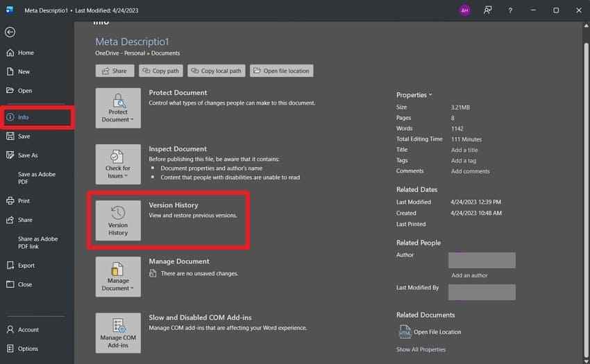The image size is (590, 364).
Task: Open the Version History button
Action: coord(118,220)
